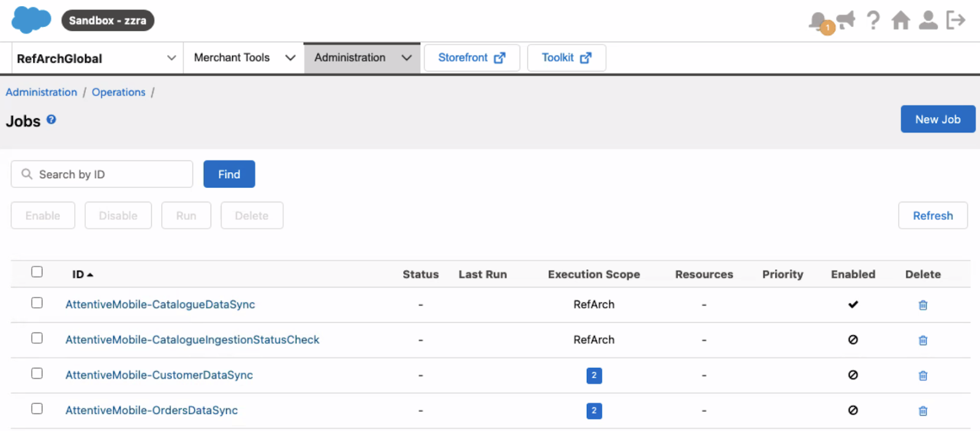The height and width of the screenshot is (431, 980).
Task: Click scope badge 2 for OrdersDataSync
Action: pyautogui.click(x=594, y=411)
